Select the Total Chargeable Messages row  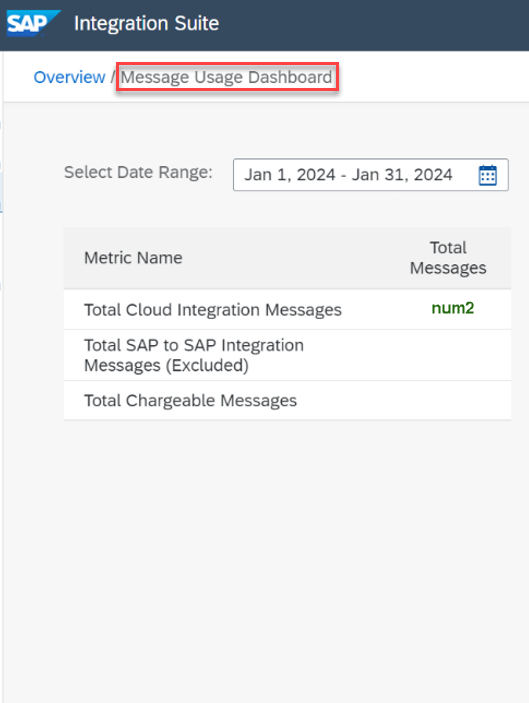click(287, 400)
